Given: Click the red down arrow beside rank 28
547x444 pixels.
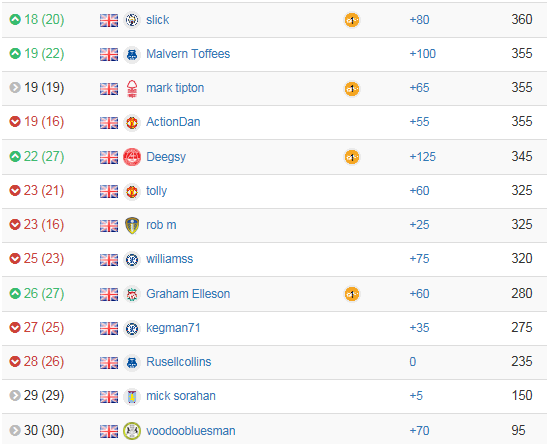Looking at the screenshot, I should pyautogui.click(x=15, y=361).
